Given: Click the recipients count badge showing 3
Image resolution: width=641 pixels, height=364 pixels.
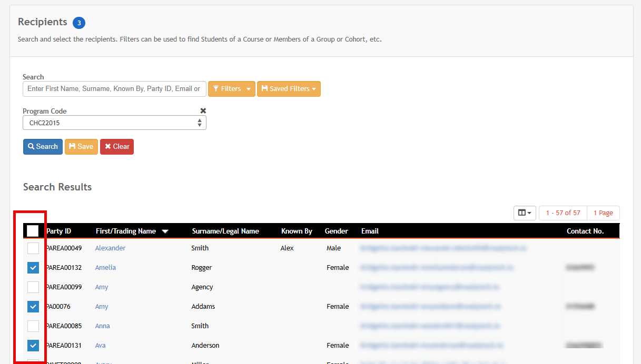Looking at the screenshot, I should 79,23.
